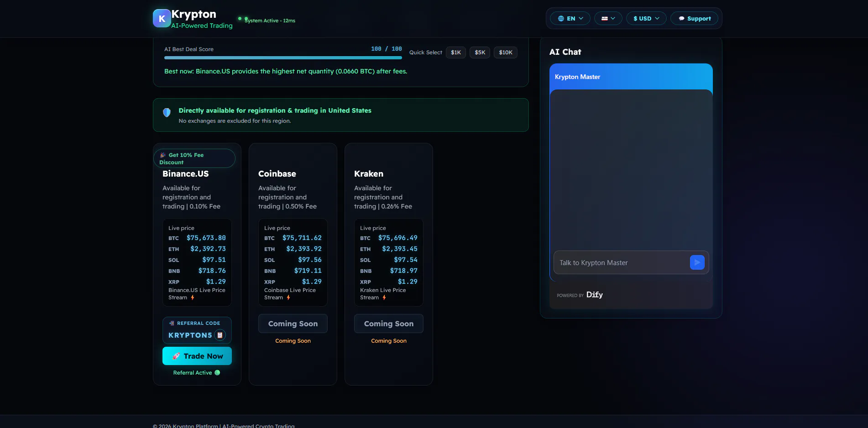Click the 'Quick Select' label
The height and width of the screenshot is (428, 868).
click(x=426, y=52)
